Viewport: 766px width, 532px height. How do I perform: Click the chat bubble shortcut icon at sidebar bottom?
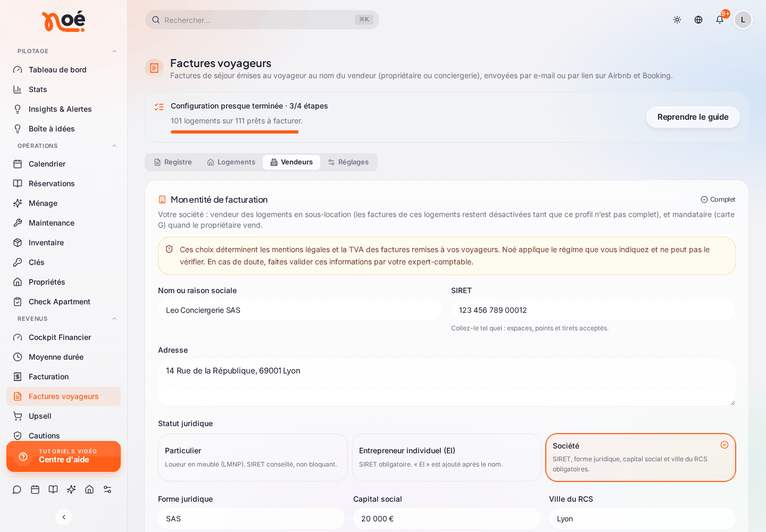pyautogui.click(x=17, y=489)
